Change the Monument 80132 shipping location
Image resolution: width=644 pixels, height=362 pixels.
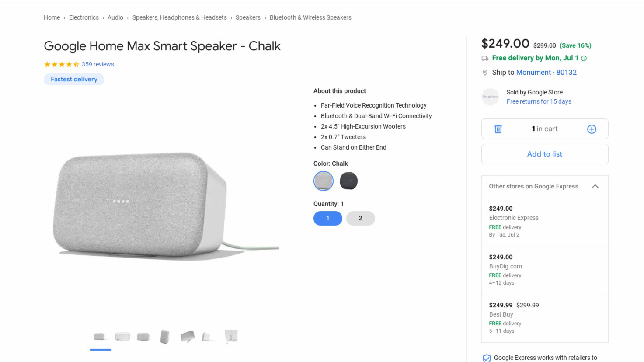pyautogui.click(x=546, y=73)
